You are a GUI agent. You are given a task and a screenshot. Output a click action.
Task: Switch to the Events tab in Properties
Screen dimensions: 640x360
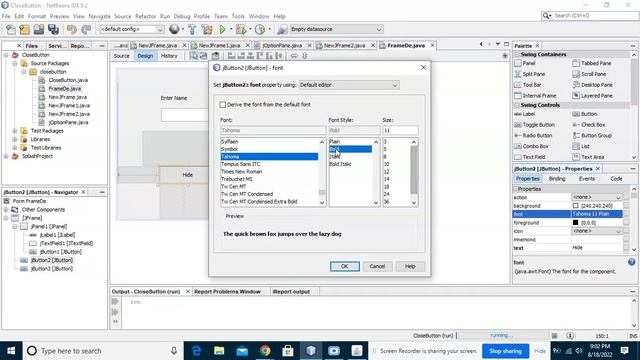pyautogui.click(x=587, y=179)
